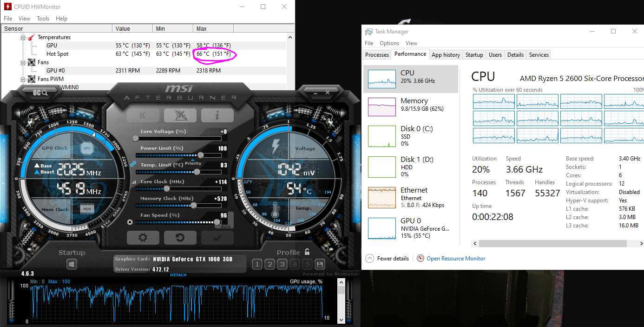Toggle the Windows Startup button in Afterburner

[x=72, y=264]
